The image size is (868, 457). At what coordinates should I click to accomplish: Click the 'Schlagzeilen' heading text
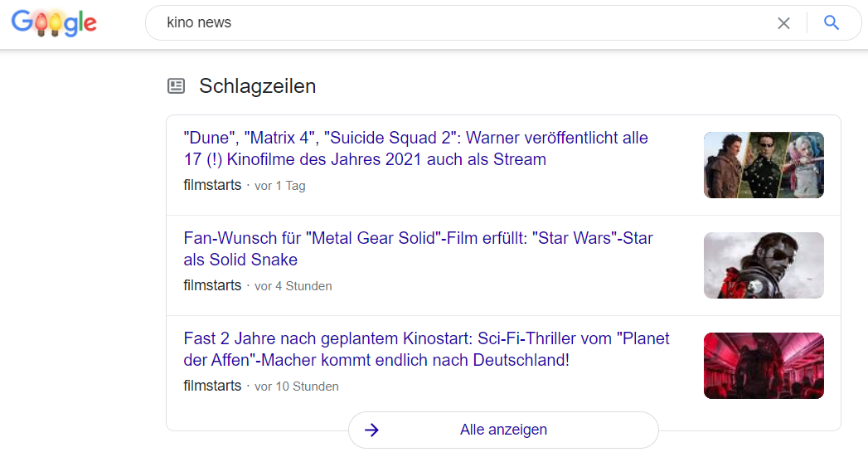(x=257, y=86)
